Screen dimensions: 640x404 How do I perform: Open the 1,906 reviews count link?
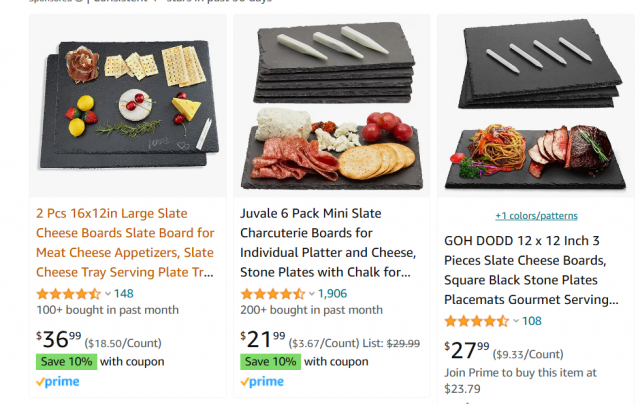(x=332, y=293)
